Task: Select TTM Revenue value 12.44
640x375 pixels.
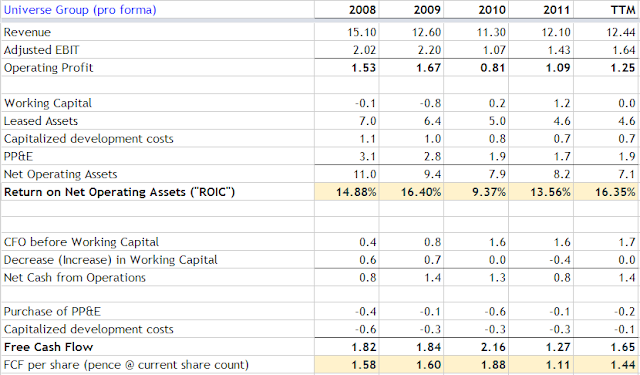Action: (621, 32)
